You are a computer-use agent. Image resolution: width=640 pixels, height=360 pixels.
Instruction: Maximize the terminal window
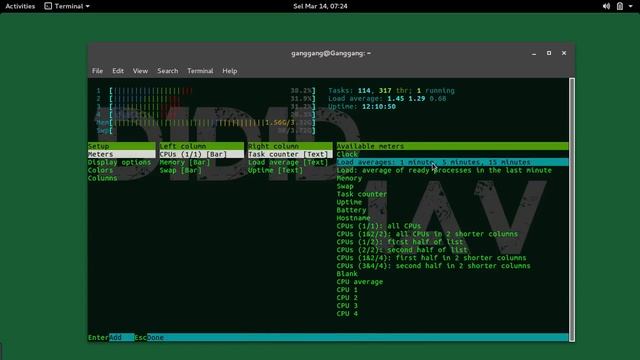coord(549,53)
